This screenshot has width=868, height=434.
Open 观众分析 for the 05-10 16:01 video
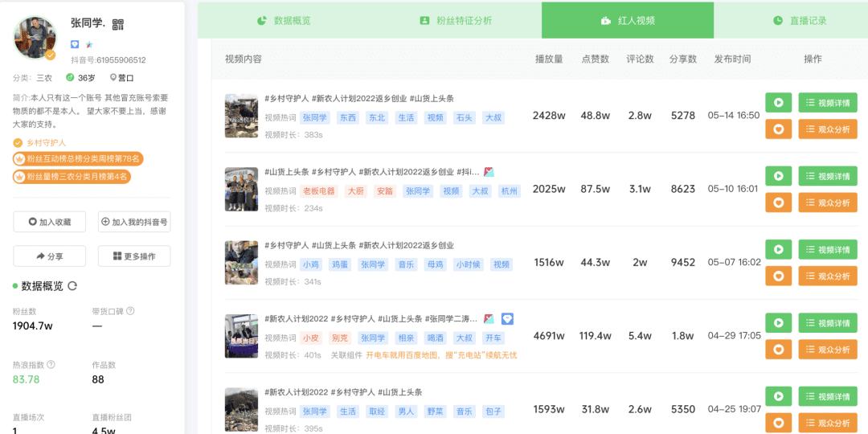tap(828, 203)
